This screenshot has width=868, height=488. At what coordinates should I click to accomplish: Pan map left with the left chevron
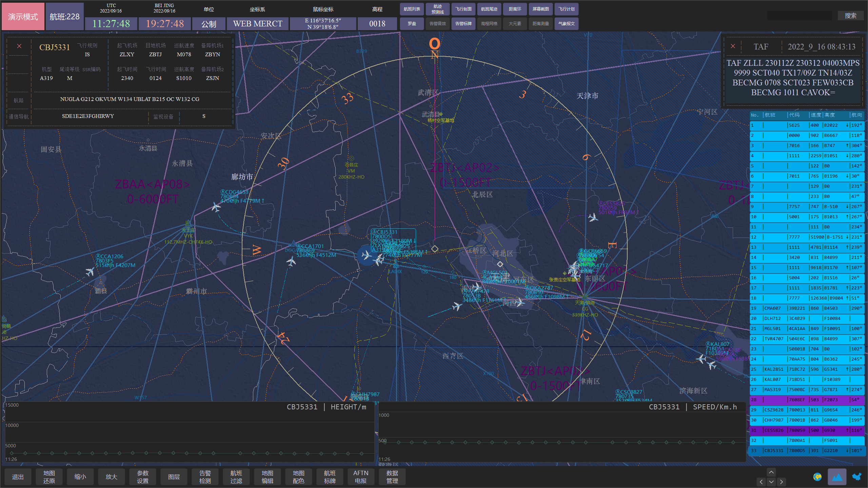(761, 482)
